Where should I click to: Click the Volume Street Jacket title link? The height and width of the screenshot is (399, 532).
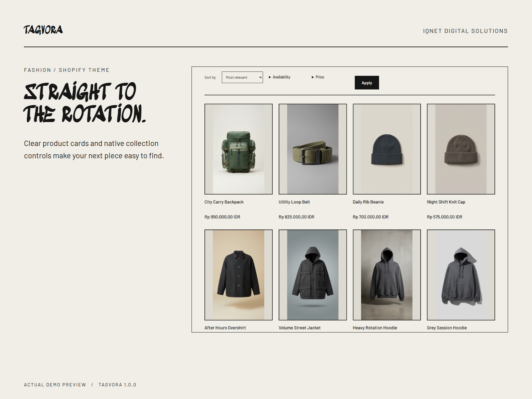click(300, 328)
